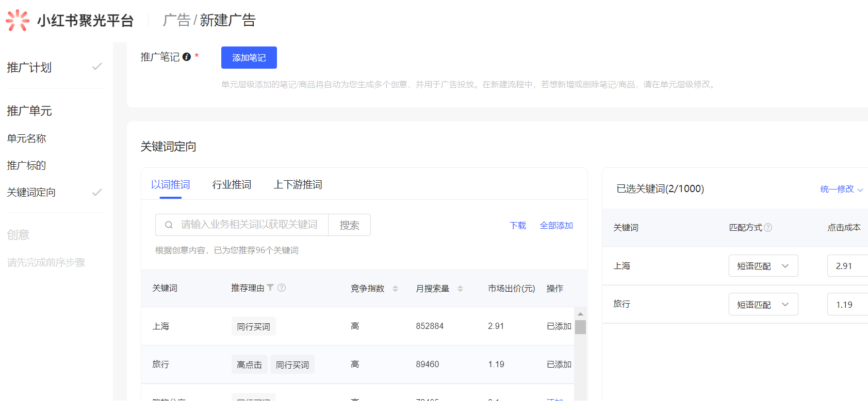Screen dimensions: 868x410
Task: Click the 小红书聚光平台 logo icon
Action: 18,20
